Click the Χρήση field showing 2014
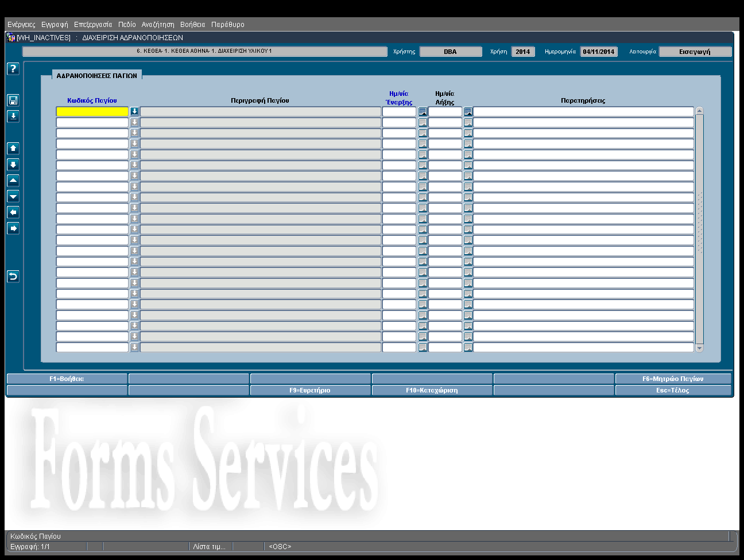The width and height of the screenshot is (744, 560). 523,52
